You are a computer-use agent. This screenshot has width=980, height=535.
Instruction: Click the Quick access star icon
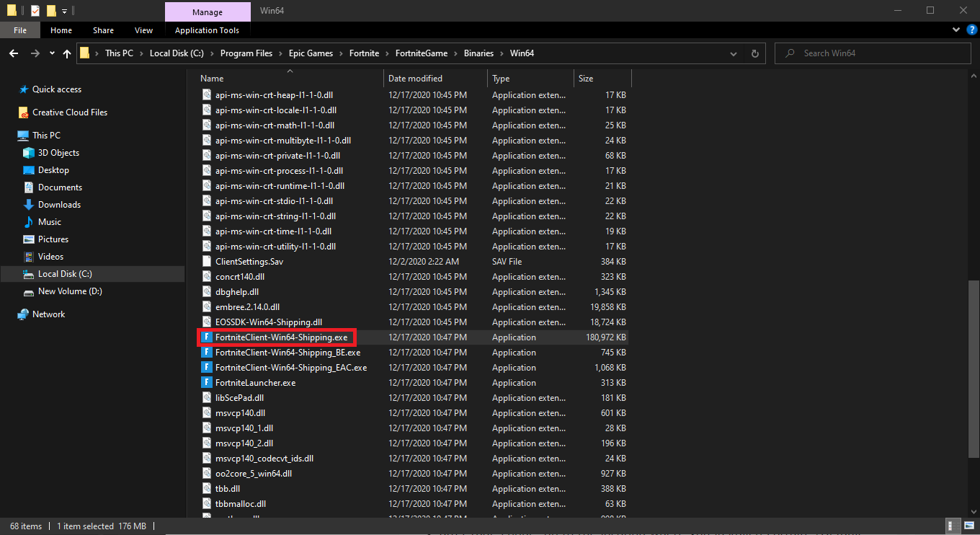[24, 89]
